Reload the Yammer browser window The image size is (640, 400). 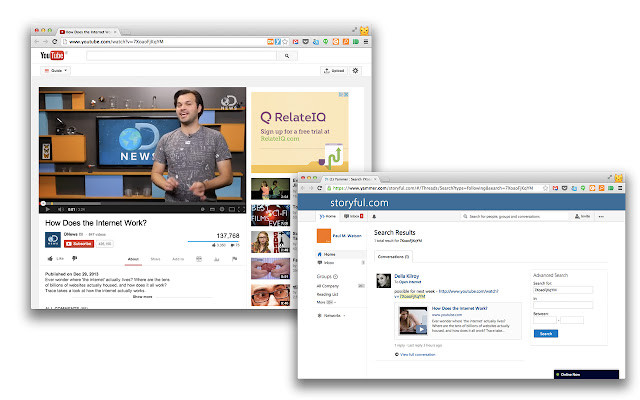click(x=319, y=188)
